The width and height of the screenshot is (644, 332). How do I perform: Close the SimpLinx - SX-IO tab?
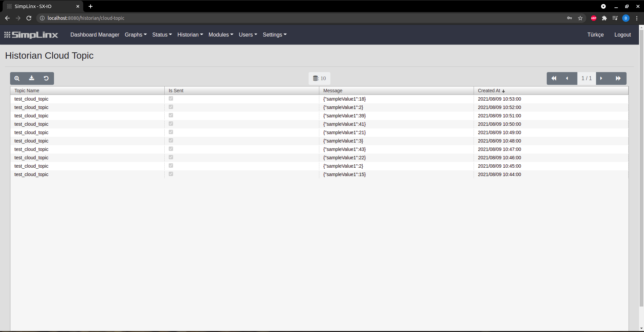(78, 6)
